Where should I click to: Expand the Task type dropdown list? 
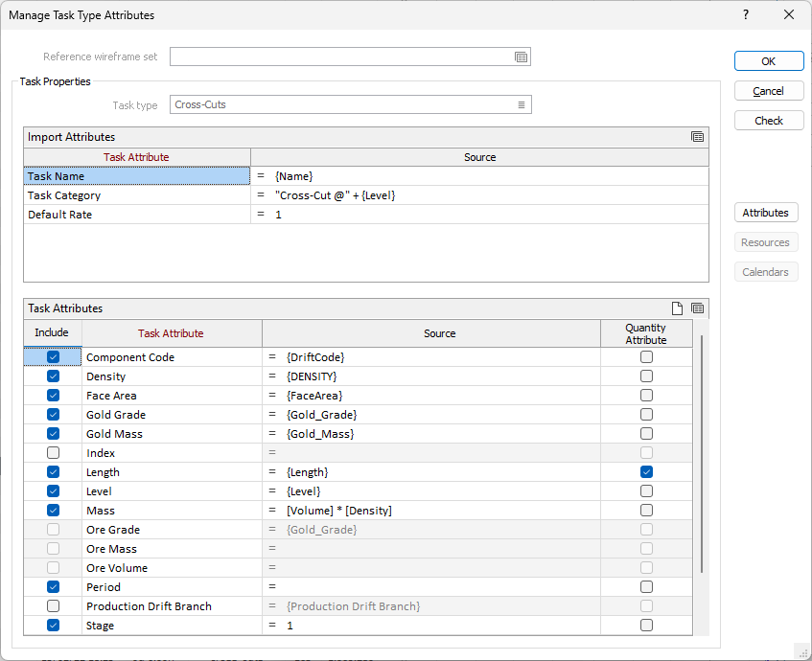click(x=522, y=105)
